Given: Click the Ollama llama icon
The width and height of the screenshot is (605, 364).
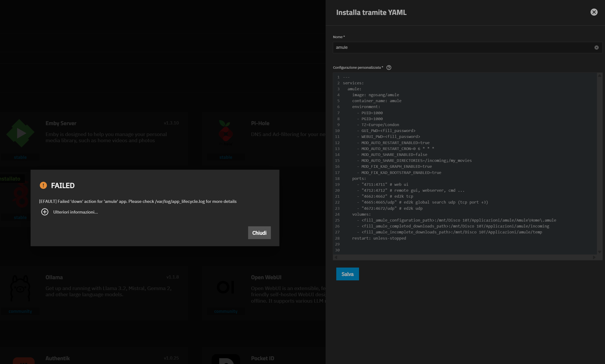Looking at the screenshot, I should [20, 288].
